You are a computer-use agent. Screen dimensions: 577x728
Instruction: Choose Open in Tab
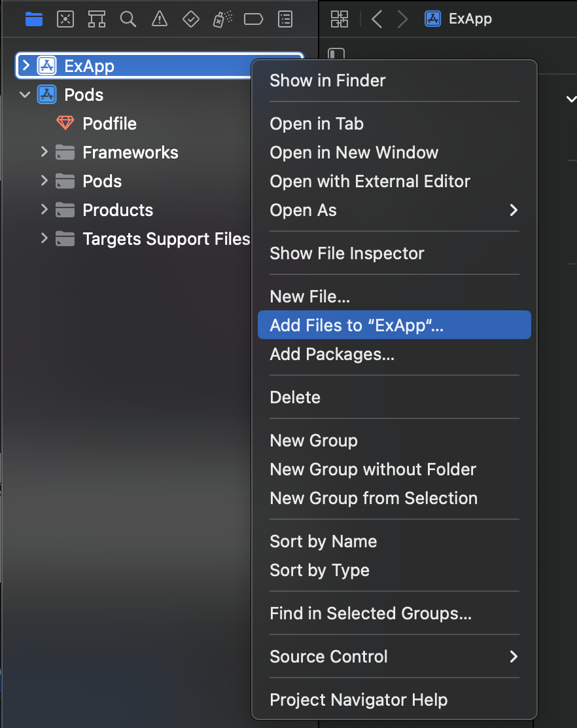tap(394, 124)
